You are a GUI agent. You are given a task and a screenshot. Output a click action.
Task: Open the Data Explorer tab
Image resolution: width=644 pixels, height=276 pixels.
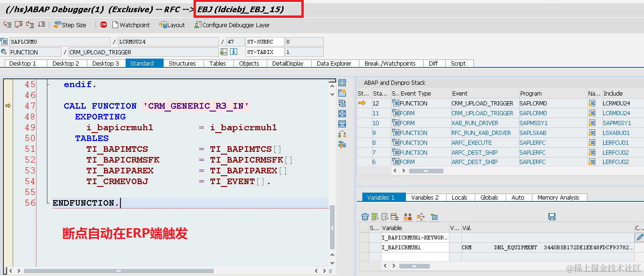334,63
